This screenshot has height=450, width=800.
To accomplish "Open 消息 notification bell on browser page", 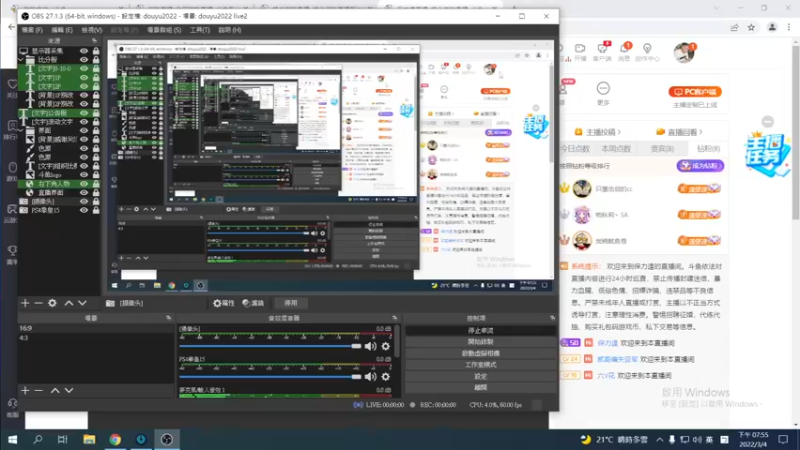I will 624,52.
